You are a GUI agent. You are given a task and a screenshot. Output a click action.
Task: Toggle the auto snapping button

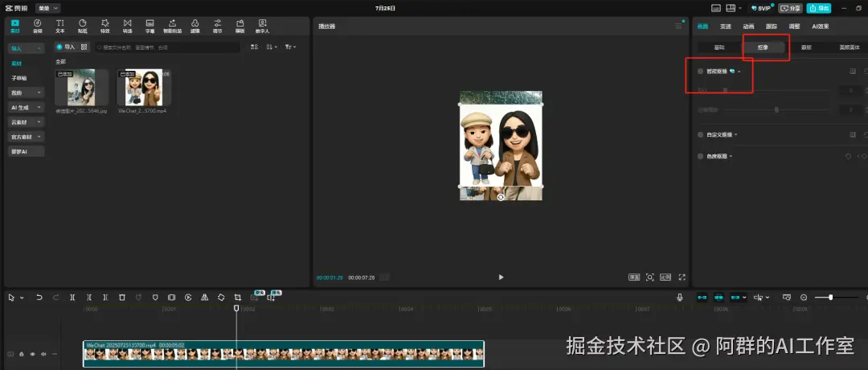[719, 298]
